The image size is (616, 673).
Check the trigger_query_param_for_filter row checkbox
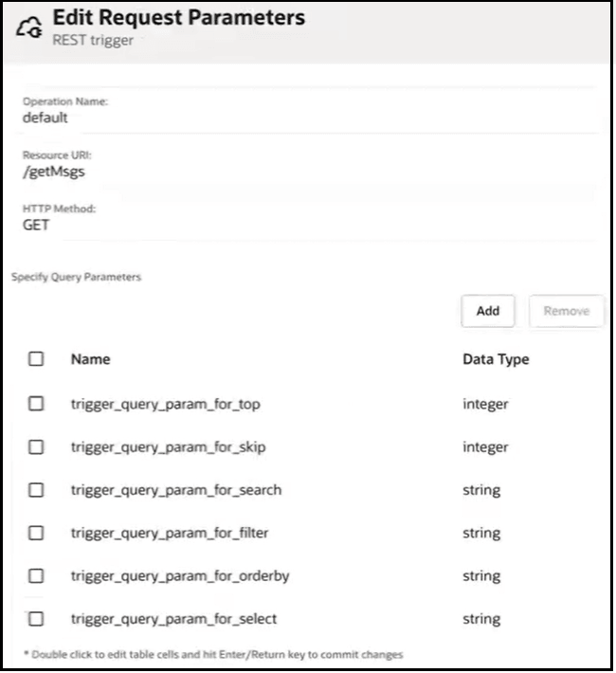click(36, 533)
